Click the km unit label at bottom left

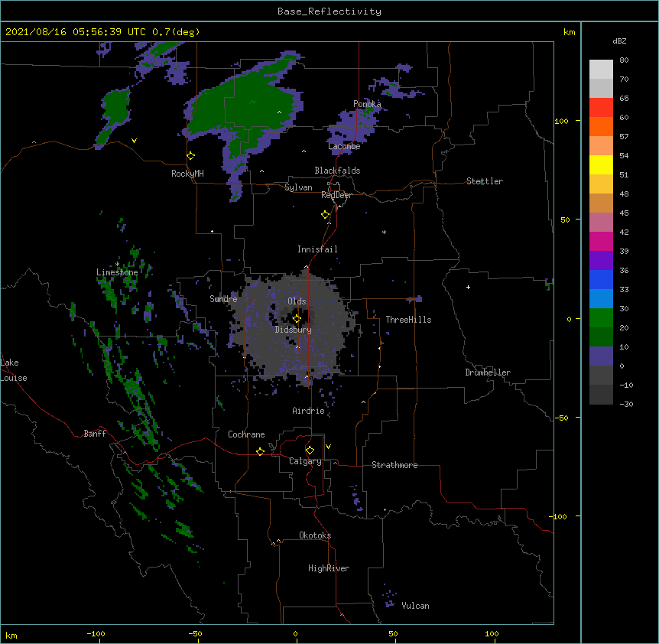(x=11, y=635)
